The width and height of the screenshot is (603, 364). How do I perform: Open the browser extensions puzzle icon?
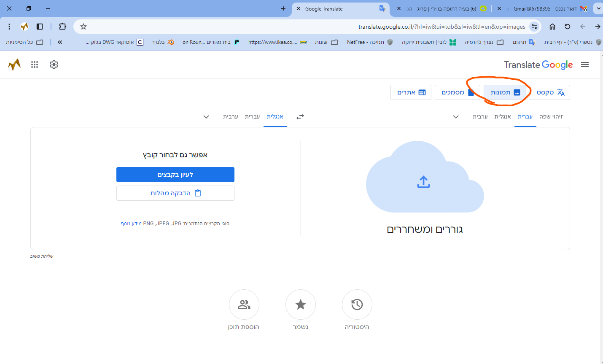62,26
